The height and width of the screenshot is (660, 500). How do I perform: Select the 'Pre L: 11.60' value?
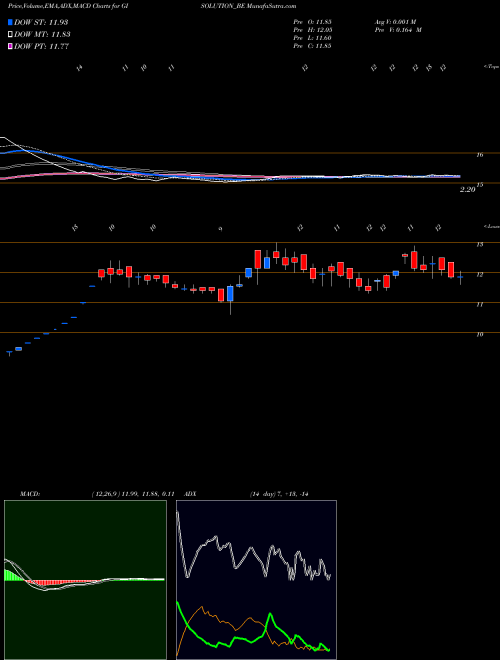point(312,38)
